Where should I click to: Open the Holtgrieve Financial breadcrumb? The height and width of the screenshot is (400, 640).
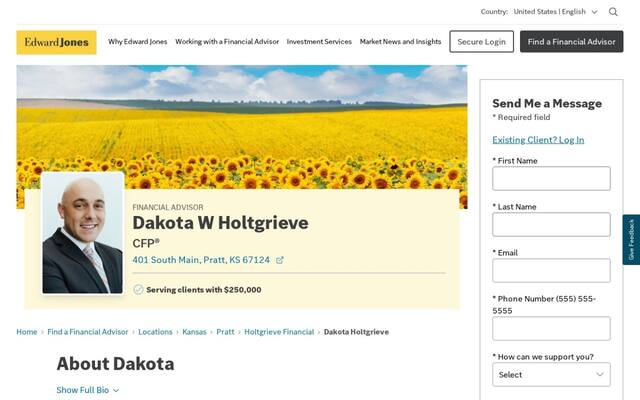[279, 332]
